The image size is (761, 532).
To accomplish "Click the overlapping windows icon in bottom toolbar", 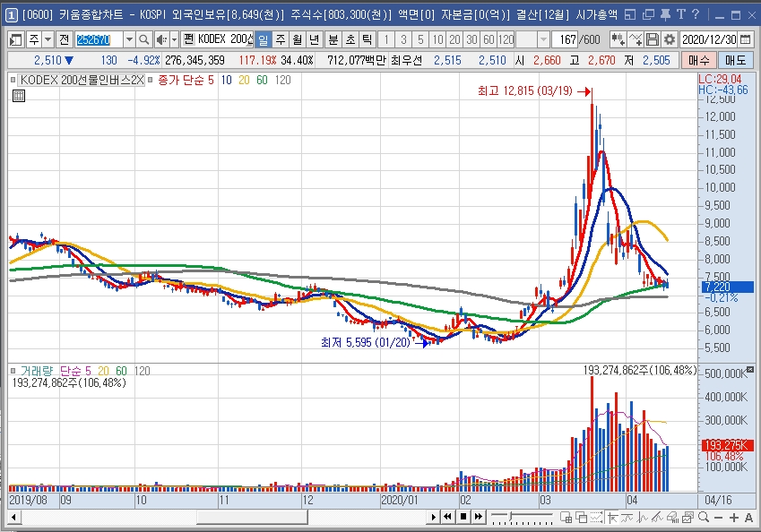I will click(581, 518).
